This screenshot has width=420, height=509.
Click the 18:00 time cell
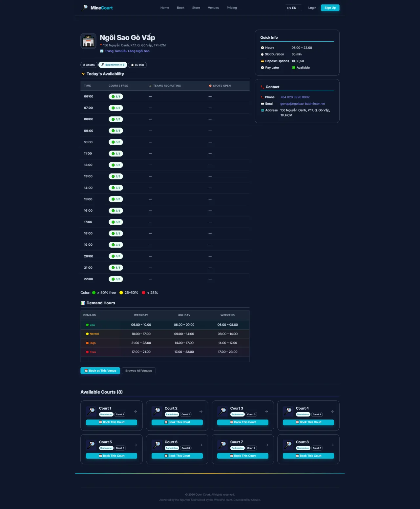[x=88, y=234]
